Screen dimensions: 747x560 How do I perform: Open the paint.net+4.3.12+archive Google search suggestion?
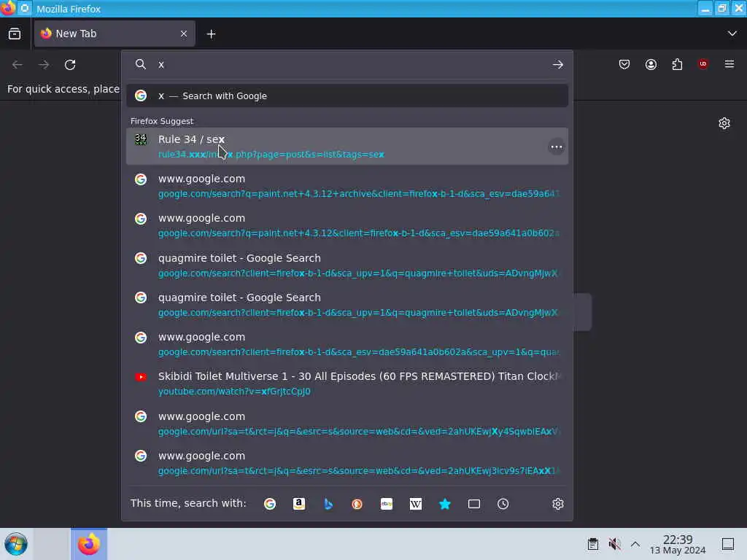click(347, 186)
